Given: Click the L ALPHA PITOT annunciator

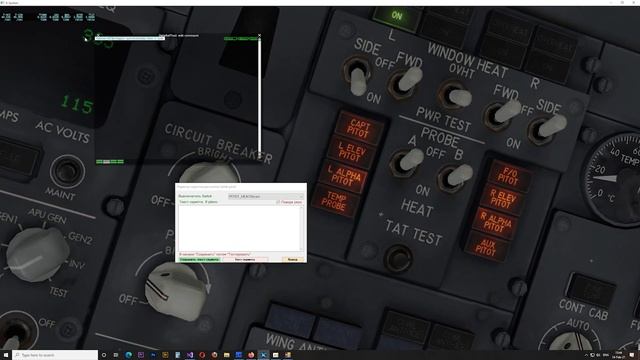Looking at the screenshot, I should pos(344,176).
